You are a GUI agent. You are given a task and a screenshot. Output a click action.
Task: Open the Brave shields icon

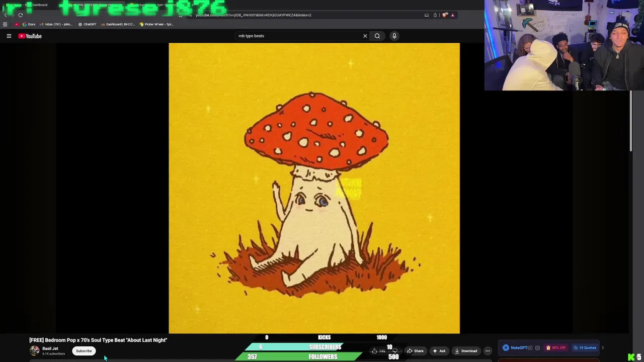445,15
